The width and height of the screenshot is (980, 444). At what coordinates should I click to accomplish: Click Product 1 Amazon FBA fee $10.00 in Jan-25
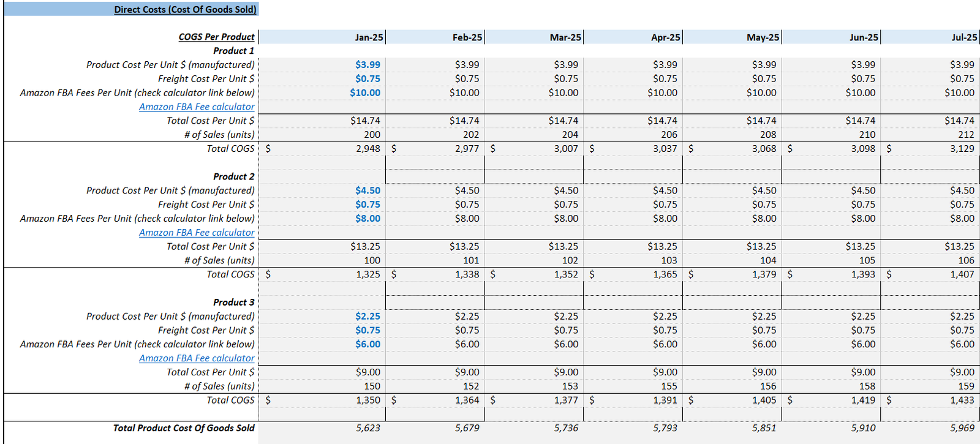tap(365, 93)
